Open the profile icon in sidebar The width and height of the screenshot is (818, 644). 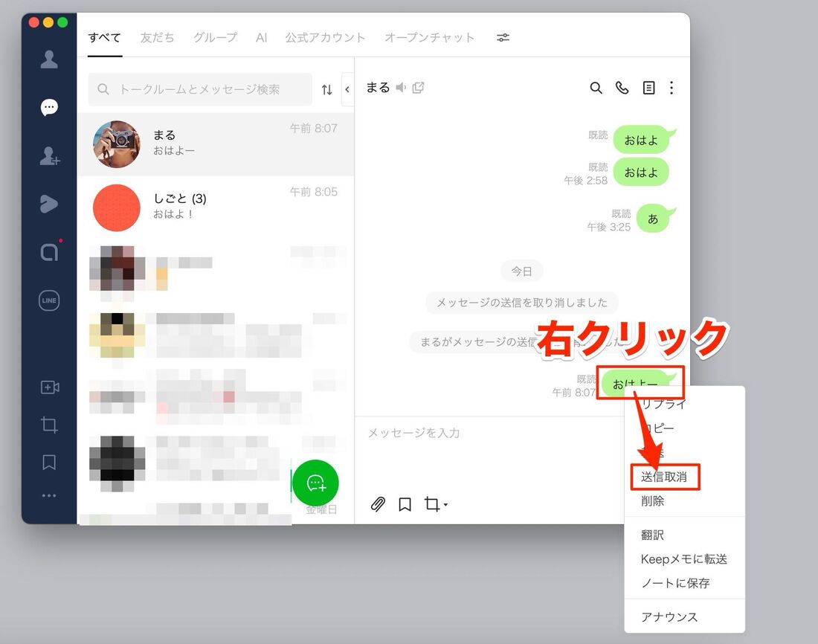tap(49, 59)
